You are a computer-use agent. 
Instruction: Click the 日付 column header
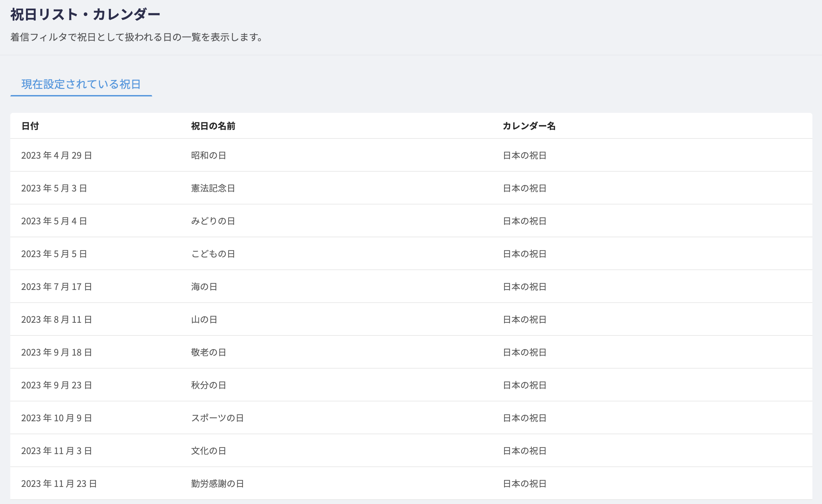[x=30, y=126]
